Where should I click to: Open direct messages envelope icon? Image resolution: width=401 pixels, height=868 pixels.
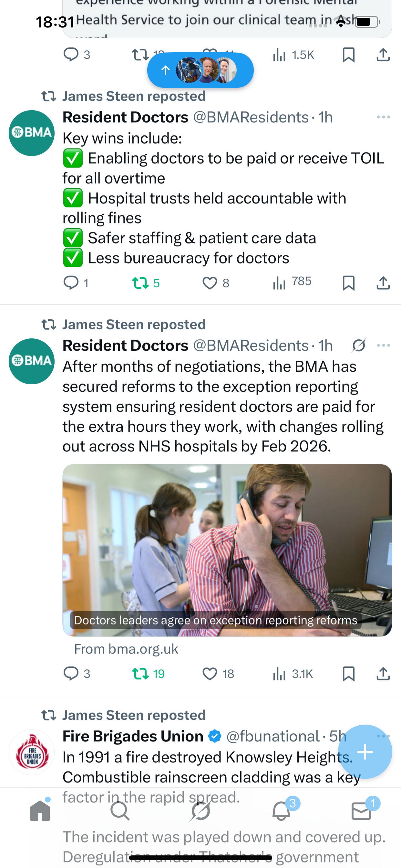click(x=361, y=811)
